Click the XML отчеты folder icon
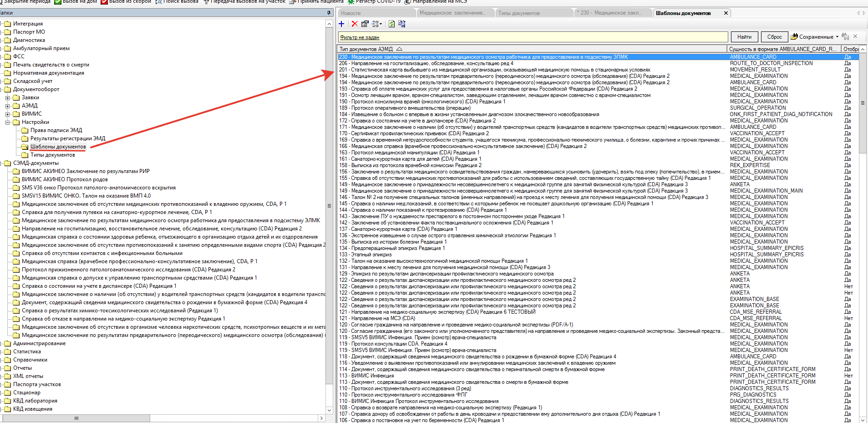 [x=8, y=376]
